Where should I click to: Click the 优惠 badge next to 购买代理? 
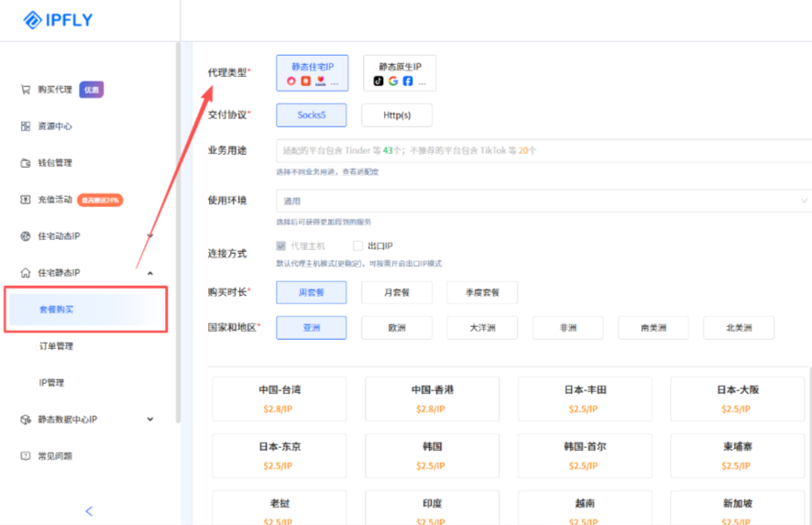[x=91, y=90]
